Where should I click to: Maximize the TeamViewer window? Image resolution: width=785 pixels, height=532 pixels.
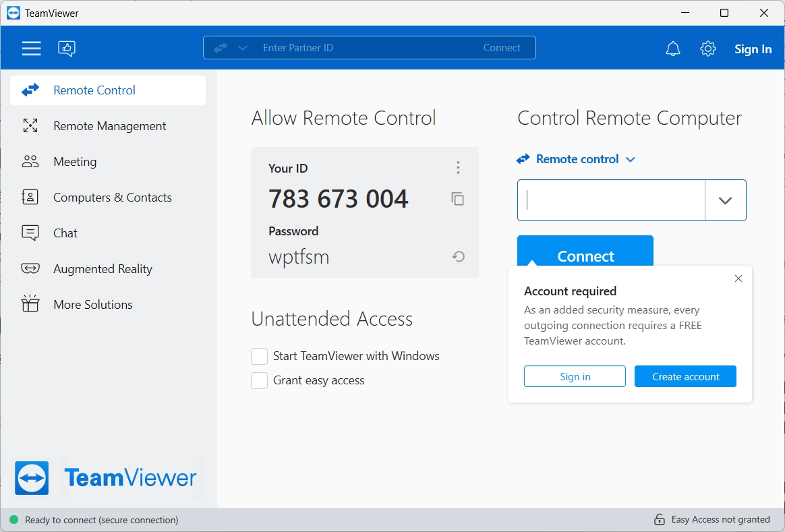(724, 13)
